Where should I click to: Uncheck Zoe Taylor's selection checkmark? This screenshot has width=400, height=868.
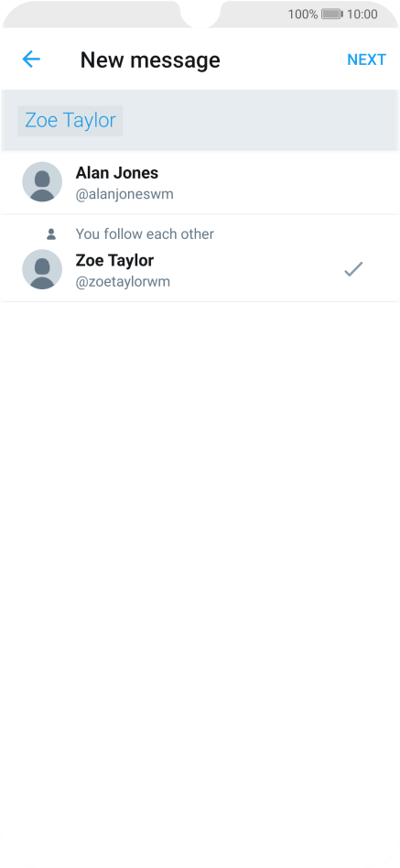(x=353, y=269)
